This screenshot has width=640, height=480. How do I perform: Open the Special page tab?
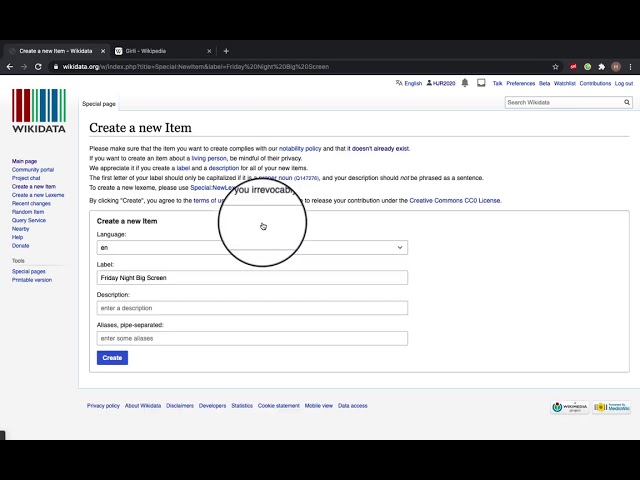point(99,104)
